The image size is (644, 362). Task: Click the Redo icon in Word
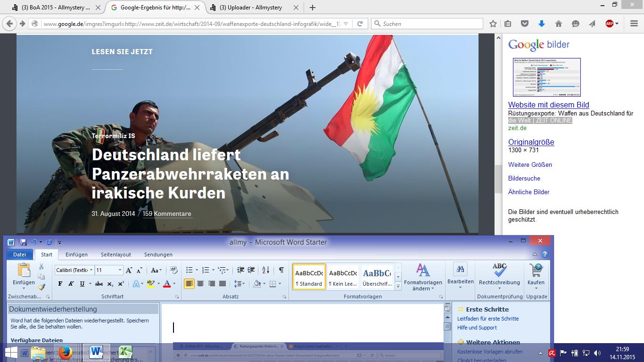(49, 242)
